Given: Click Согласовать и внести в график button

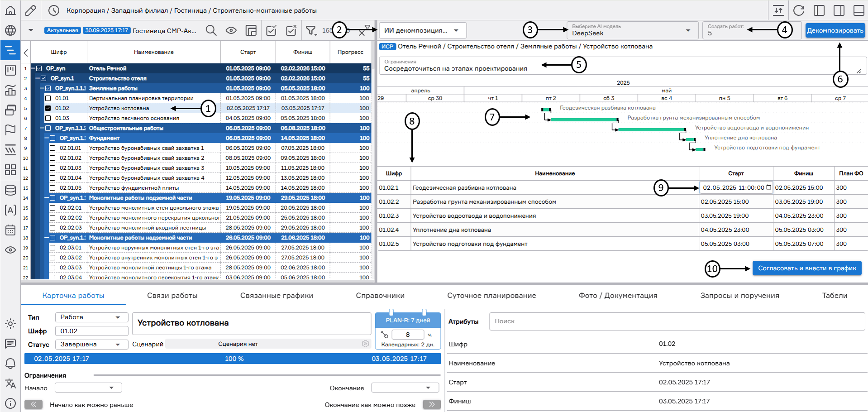Looking at the screenshot, I should [x=807, y=268].
